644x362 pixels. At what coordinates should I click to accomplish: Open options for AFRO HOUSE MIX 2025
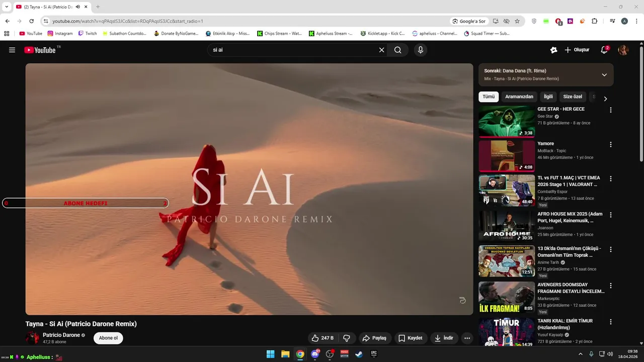(611, 215)
